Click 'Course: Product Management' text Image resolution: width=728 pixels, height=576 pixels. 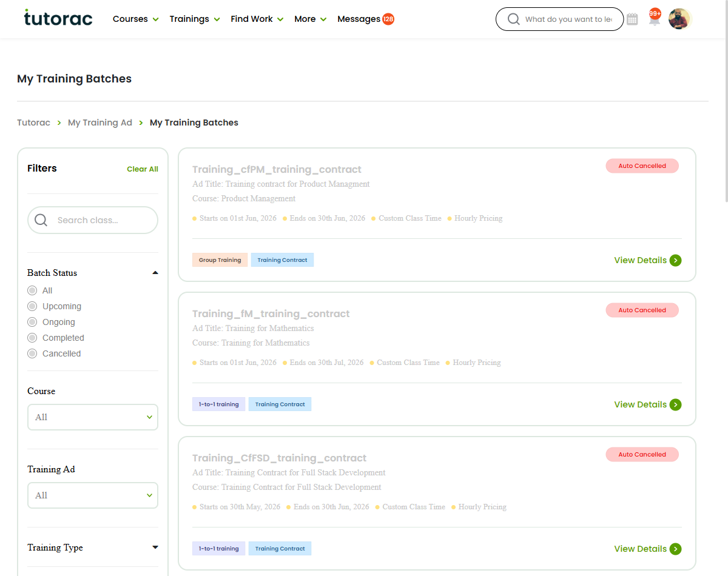click(x=244, y=198)
